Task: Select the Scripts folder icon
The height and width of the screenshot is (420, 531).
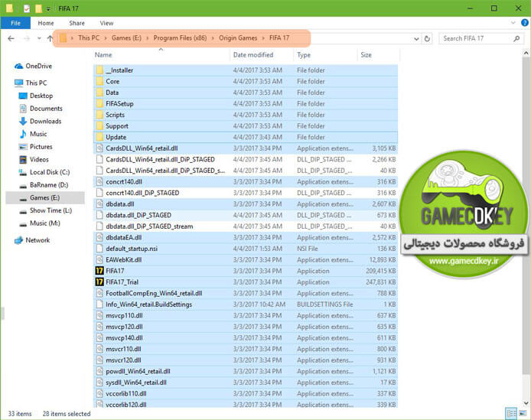Action: click(99, 115)
